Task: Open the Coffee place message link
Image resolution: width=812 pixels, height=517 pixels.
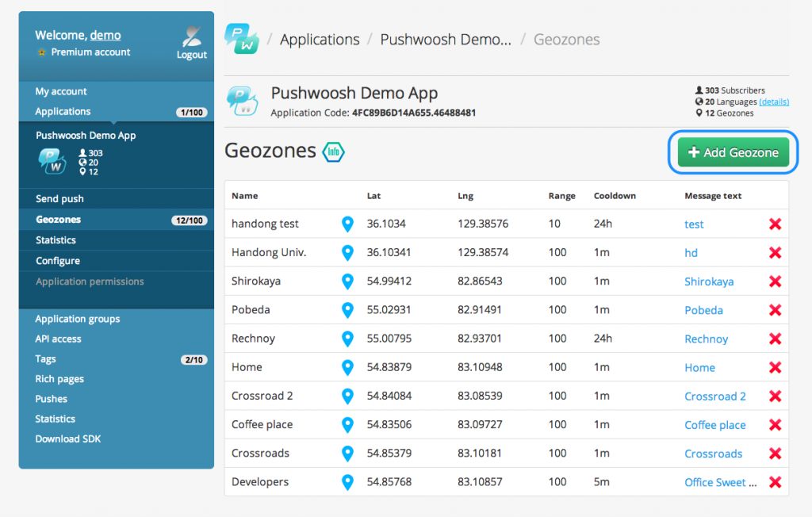Action: (x=715, y=425)
